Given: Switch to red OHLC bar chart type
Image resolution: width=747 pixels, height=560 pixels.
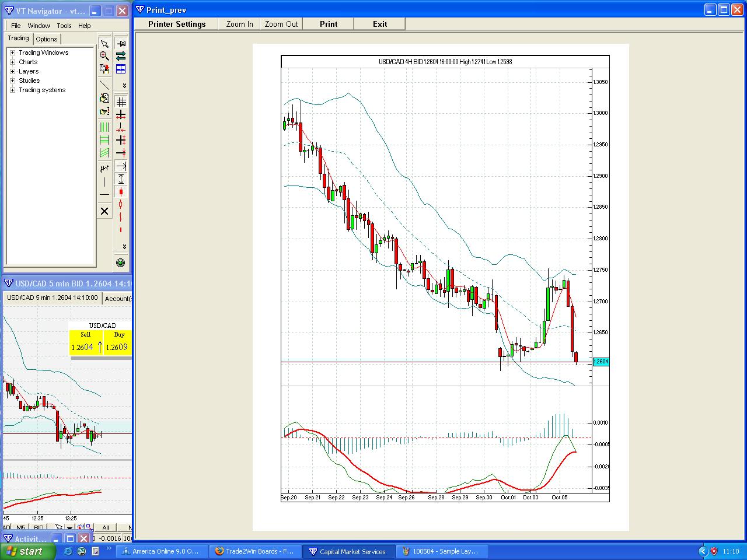Looking at the screenshot, I should pos(121,217).
